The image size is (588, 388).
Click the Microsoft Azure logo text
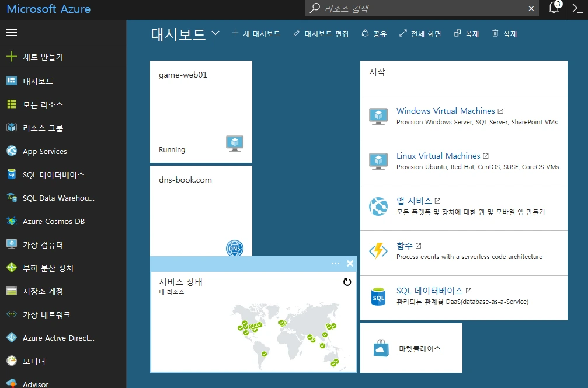(x=48, y=9)
